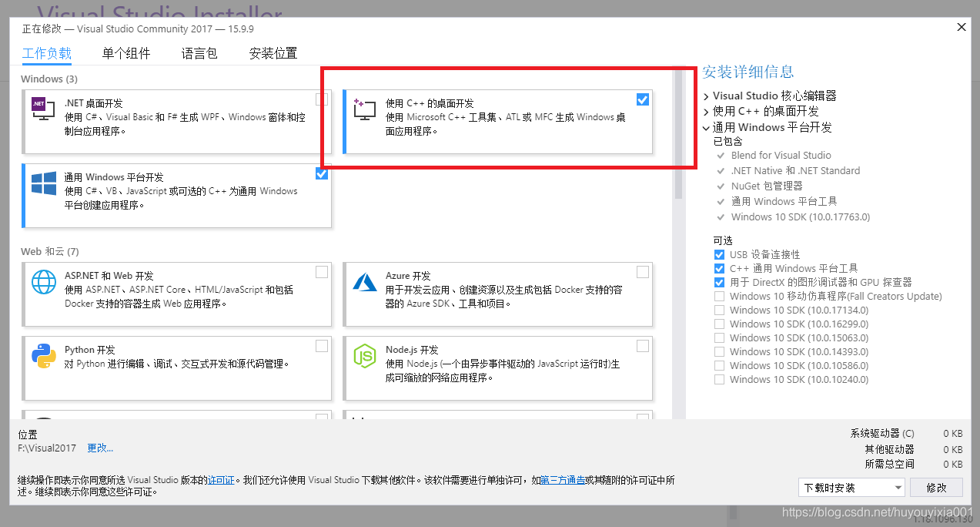Enable the ASP.NET 和 Web 开发 checkbox

click(x=322, y=272)
